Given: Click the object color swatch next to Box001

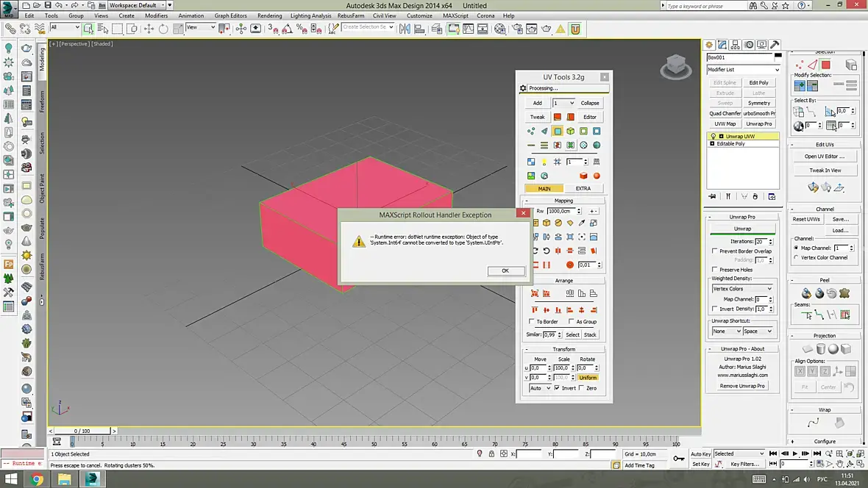Looking at the screenshot, I should pos(777,57).
